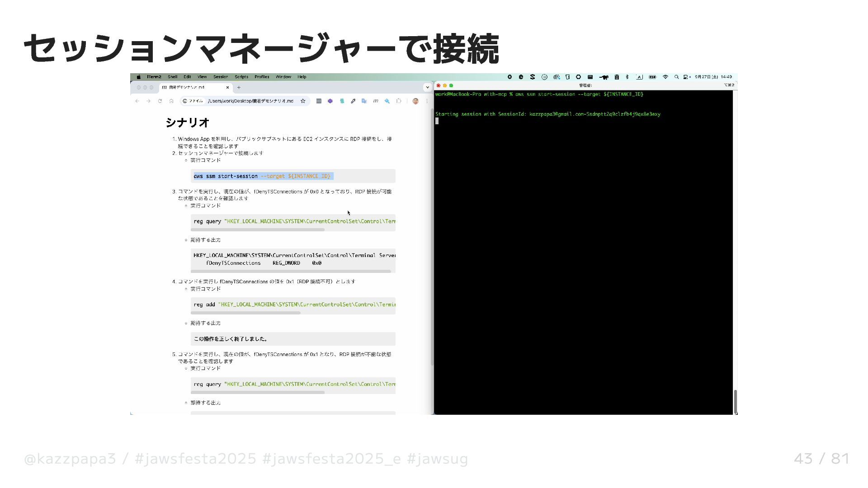Open the Apple menu
868x488 pixels.
(x=139, y=77)
